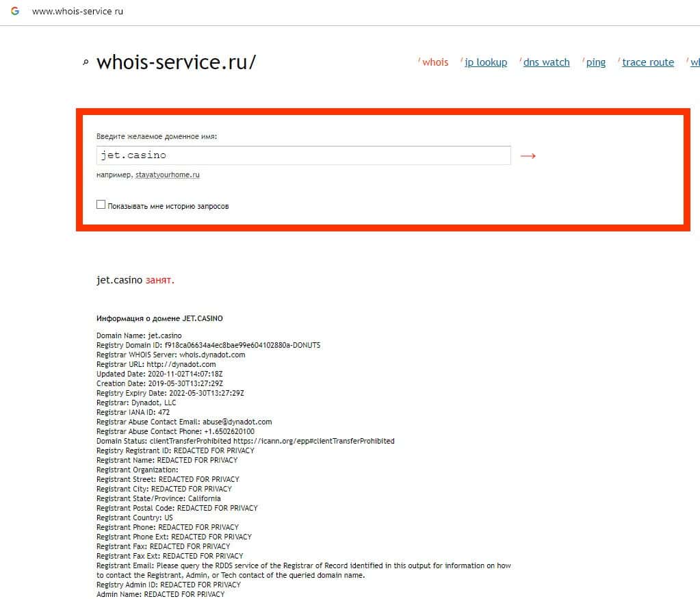Image resolution: width=700 pixels, height=599 pixels.
Task: Click the 'Информация о домене JET.CASINO' heading
Action: [x=159, y=318]
